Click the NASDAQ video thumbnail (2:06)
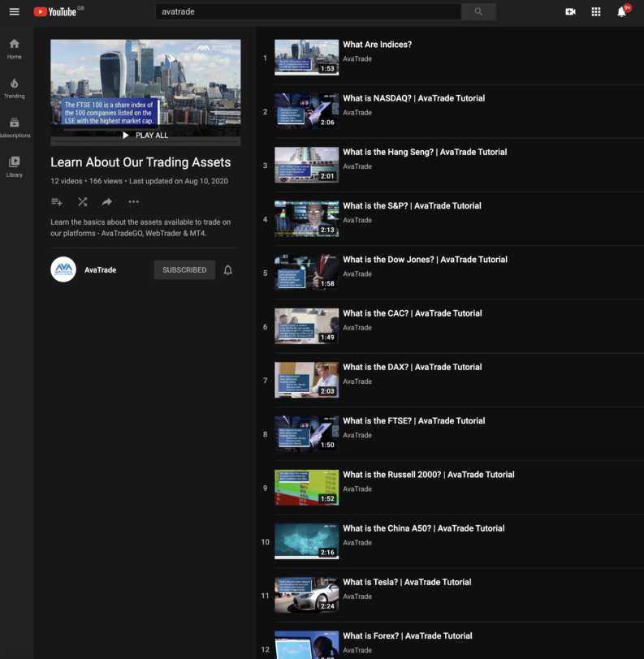 306,111
